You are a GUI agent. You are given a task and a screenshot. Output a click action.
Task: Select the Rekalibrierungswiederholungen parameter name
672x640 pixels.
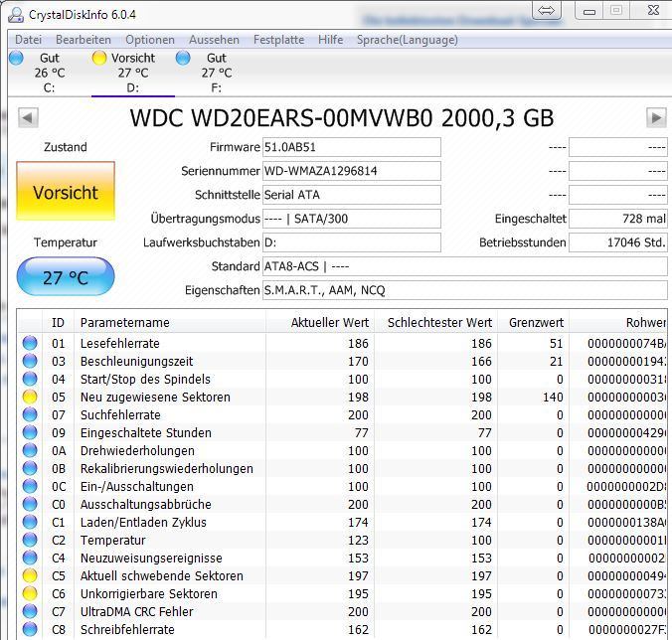[x=167, y=469]
